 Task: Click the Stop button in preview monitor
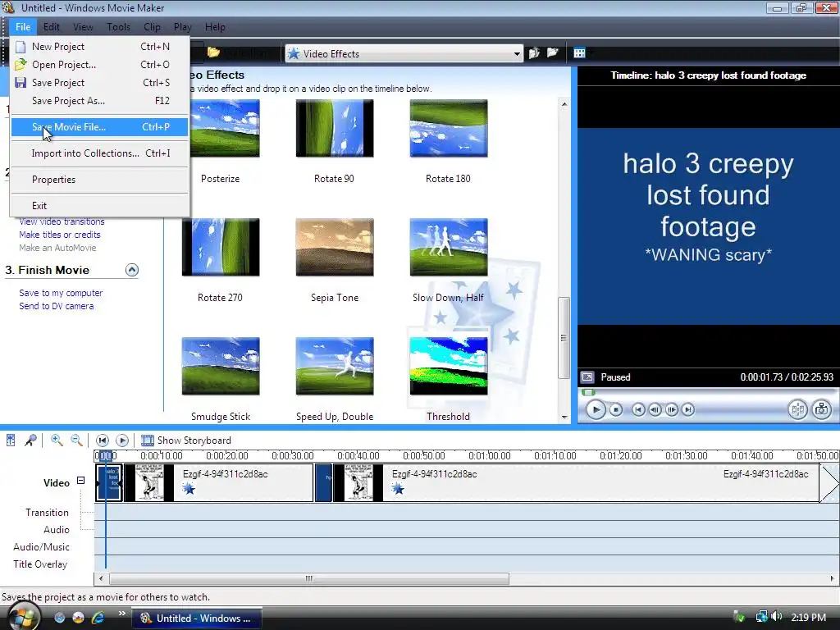616,410
